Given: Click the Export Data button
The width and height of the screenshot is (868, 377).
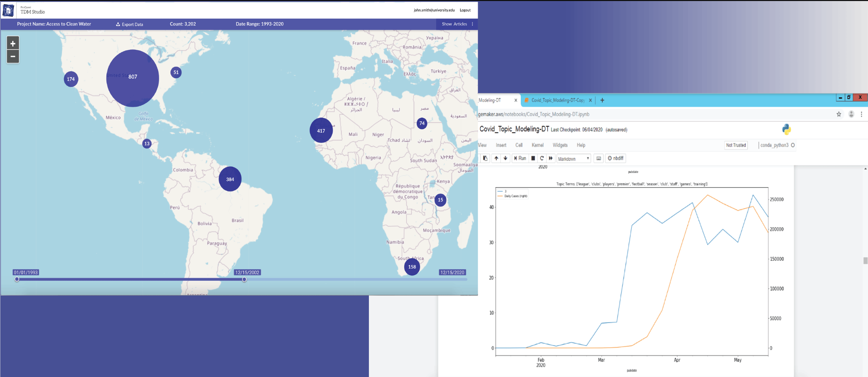Looking at the screenshot, I should (x=130, y=24).
